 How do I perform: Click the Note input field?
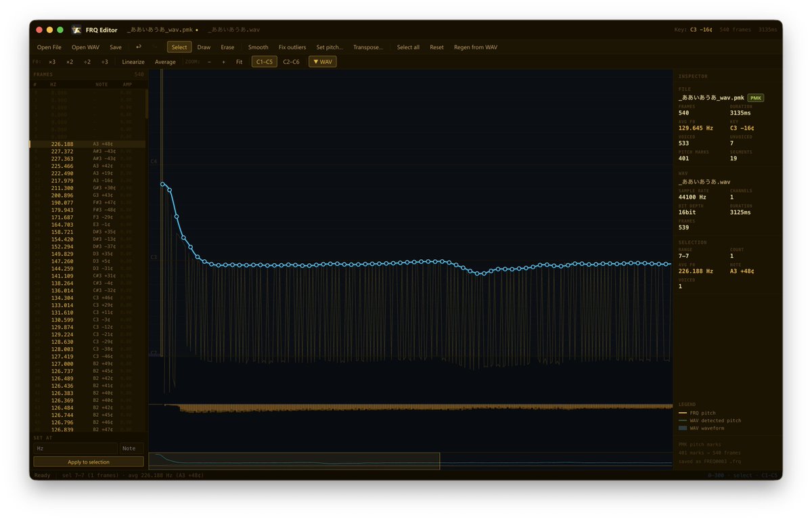(132, 448)
